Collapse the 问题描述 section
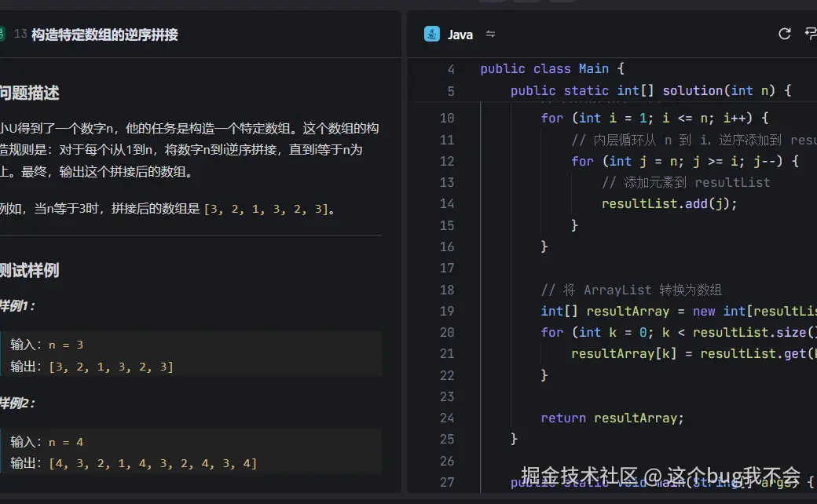The width and height of the screenshot is (817, 504). tap(30, 92)
